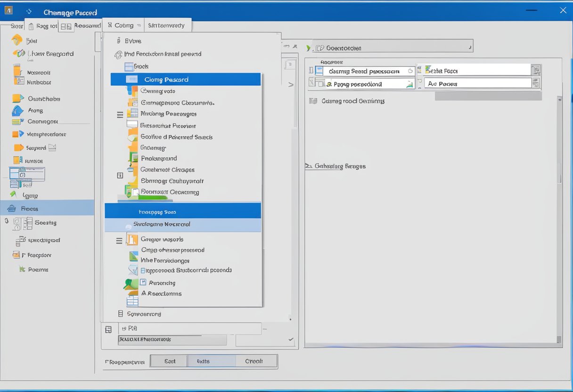
Task: Click the grid icon next to Soestrg
Action: tap(28, 222)
